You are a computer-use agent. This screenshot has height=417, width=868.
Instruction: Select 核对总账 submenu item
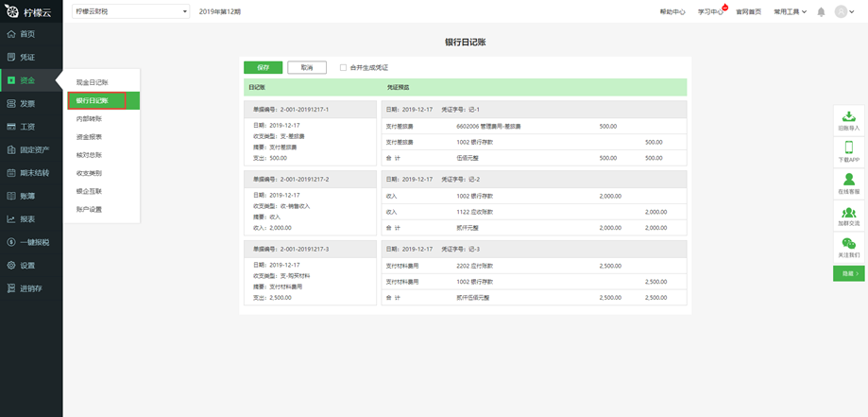[89, 155]
